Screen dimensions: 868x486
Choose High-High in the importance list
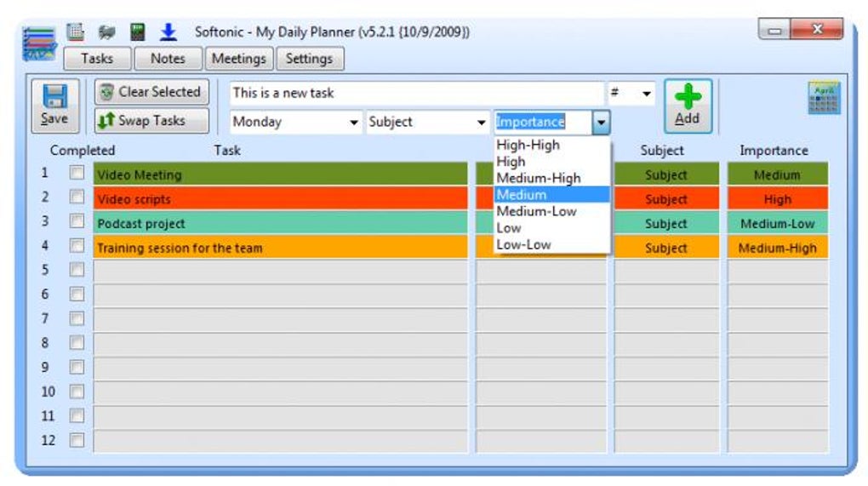pos(552,145)
